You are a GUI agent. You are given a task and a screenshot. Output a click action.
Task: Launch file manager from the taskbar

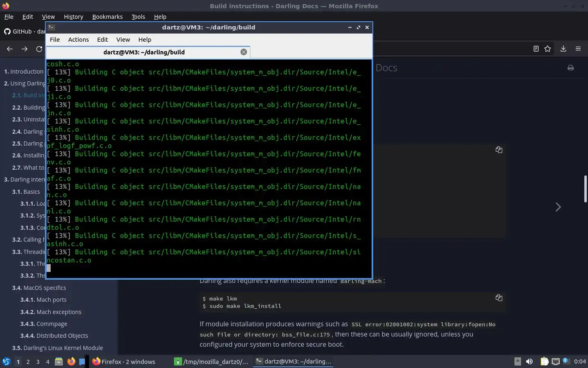click(x=59, y=361)
